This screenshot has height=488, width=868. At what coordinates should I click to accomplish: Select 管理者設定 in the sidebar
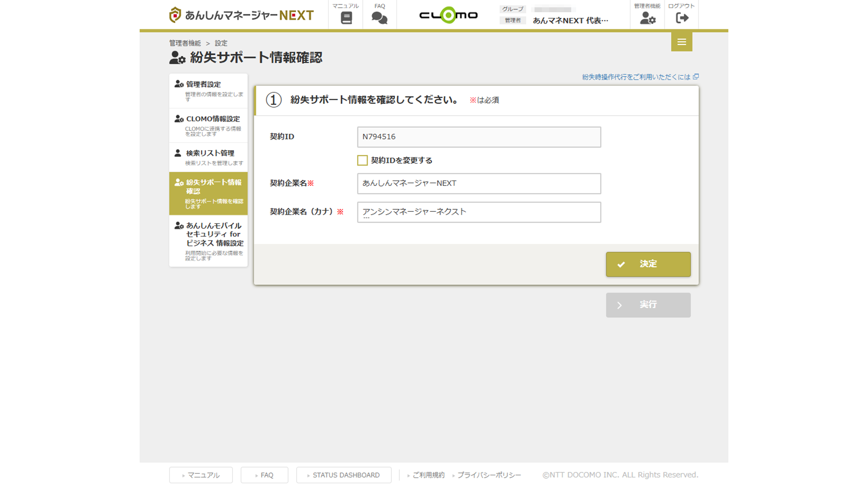208,91
